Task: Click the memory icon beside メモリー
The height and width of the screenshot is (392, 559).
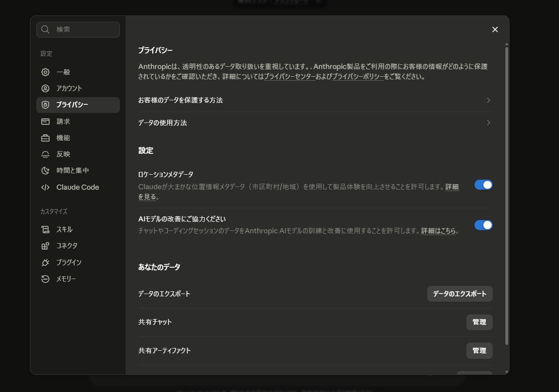Action: (x=45, y=279)
